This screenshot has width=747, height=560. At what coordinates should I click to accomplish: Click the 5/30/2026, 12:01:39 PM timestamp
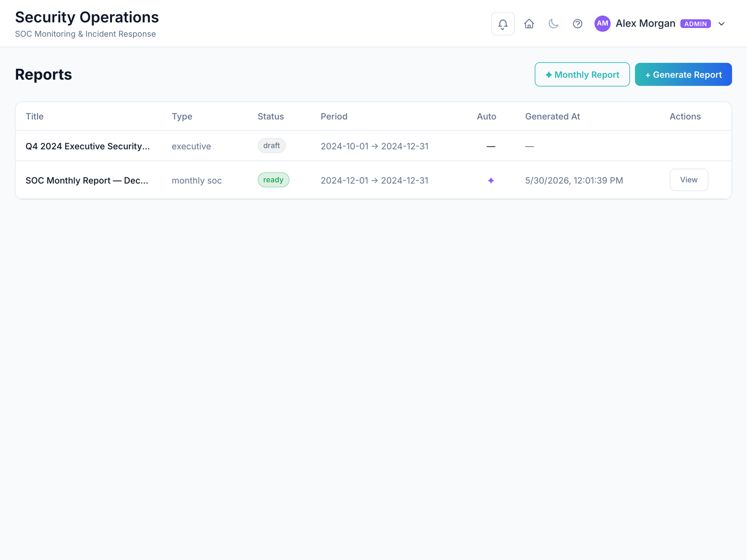pyautogui.click(x=574, y=181)
